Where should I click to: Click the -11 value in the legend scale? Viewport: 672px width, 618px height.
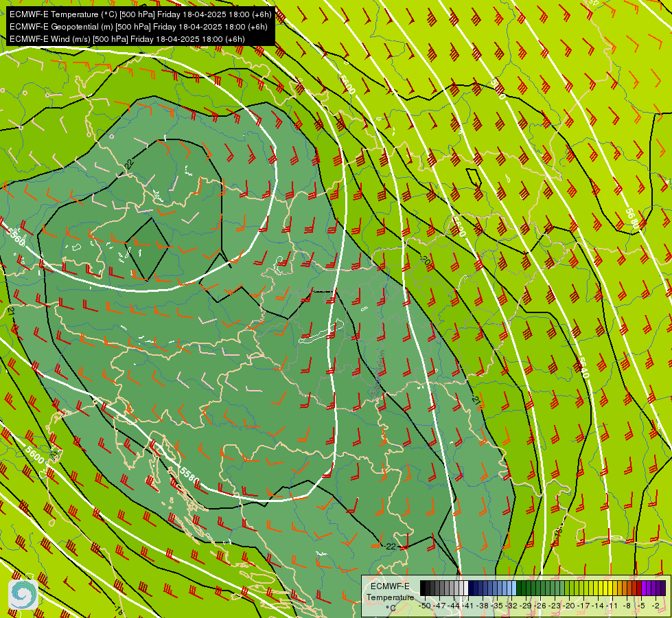[x=612, y=606]
